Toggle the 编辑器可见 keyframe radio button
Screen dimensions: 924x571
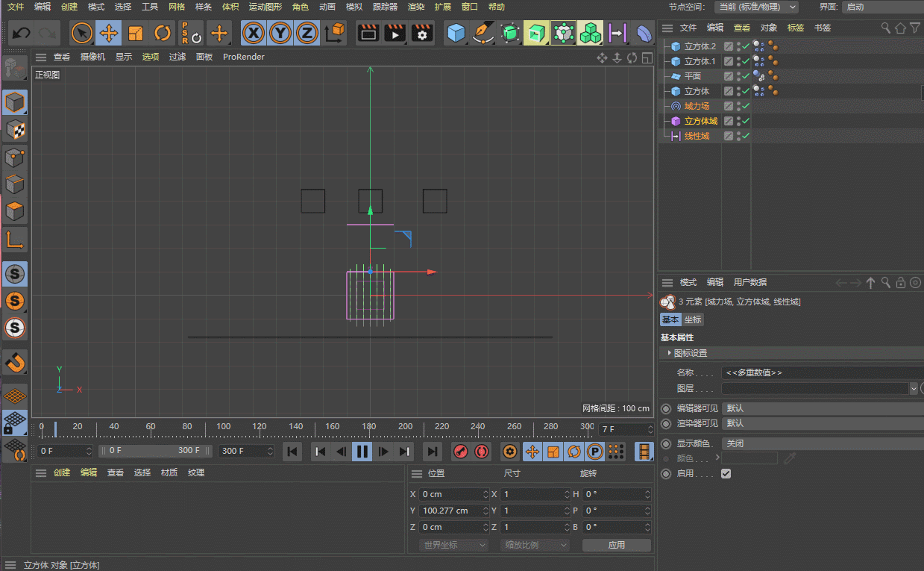click(x=666, y=408)
